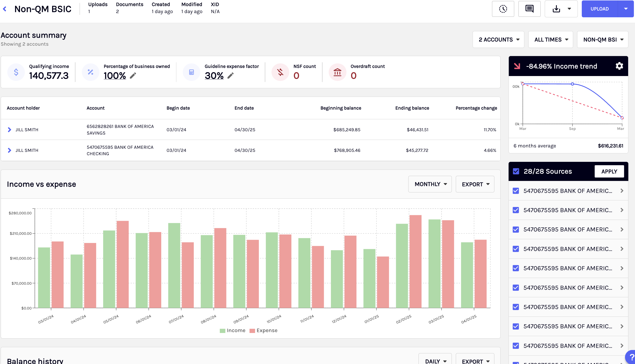The image size is (635, 364).
Task: Expand the Jill Smith savings account row
Action: coord(10,129)
